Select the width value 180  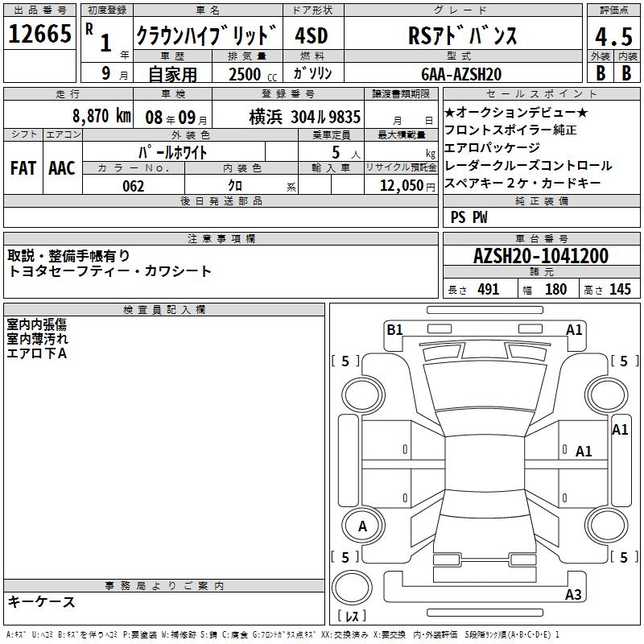click(555, 289)
